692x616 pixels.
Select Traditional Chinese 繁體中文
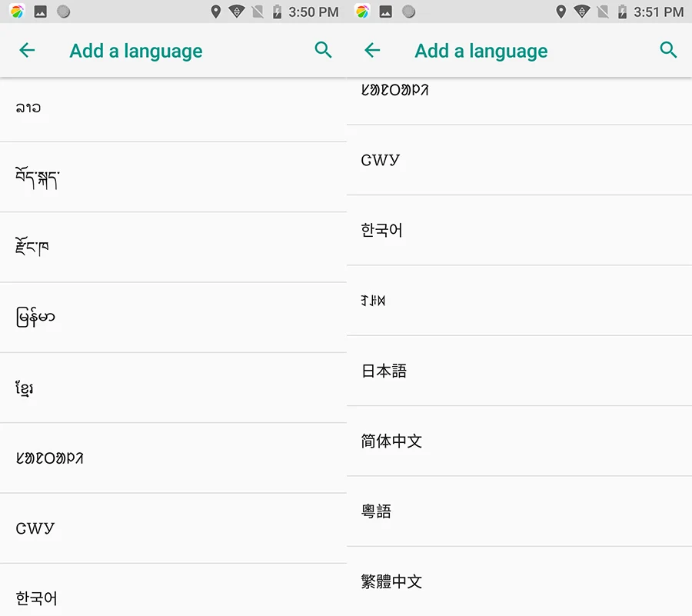[520, 581]
